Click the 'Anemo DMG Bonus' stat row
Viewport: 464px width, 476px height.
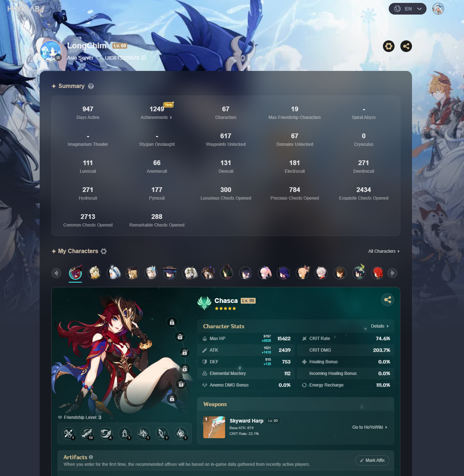pos(246,385)
